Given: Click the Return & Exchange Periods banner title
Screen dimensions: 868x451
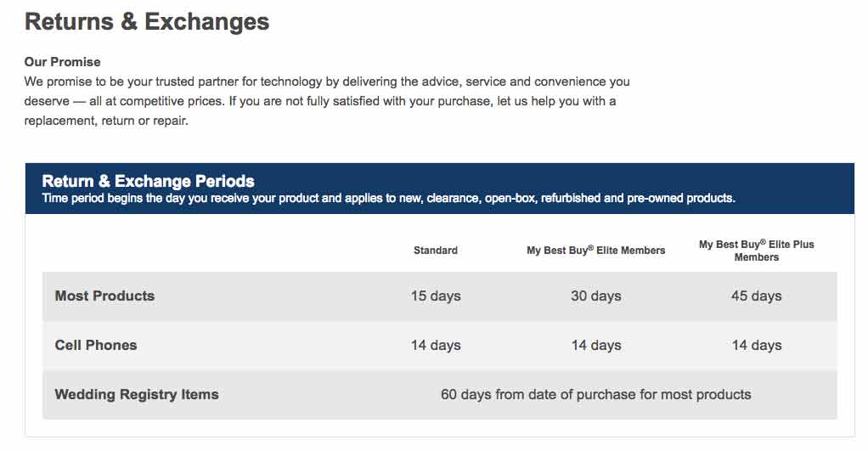Looking at the screenshot, I should pos(149,181).
